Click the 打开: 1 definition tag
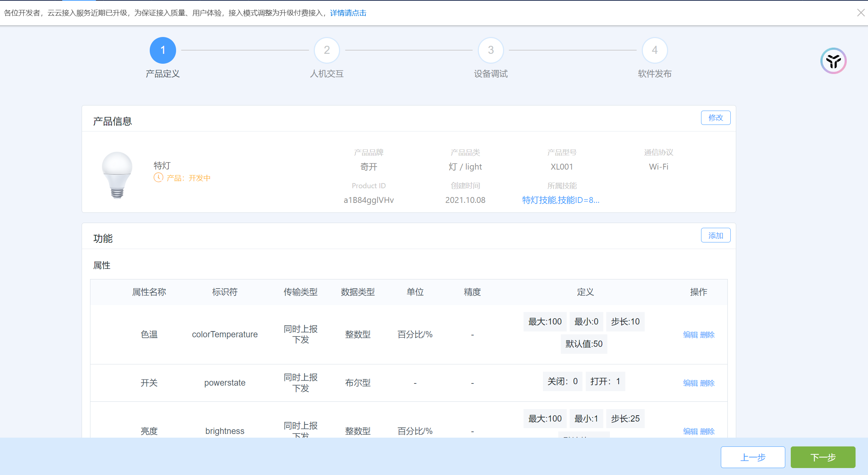The image size is (868, 475). (605, 381)
